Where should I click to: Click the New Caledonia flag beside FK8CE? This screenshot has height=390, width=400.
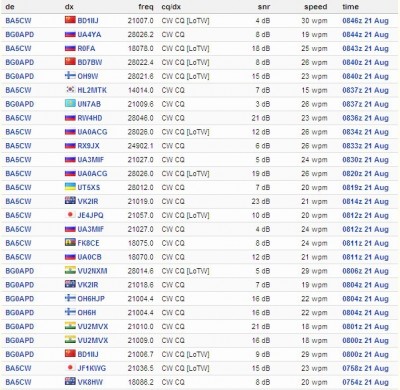70,242
